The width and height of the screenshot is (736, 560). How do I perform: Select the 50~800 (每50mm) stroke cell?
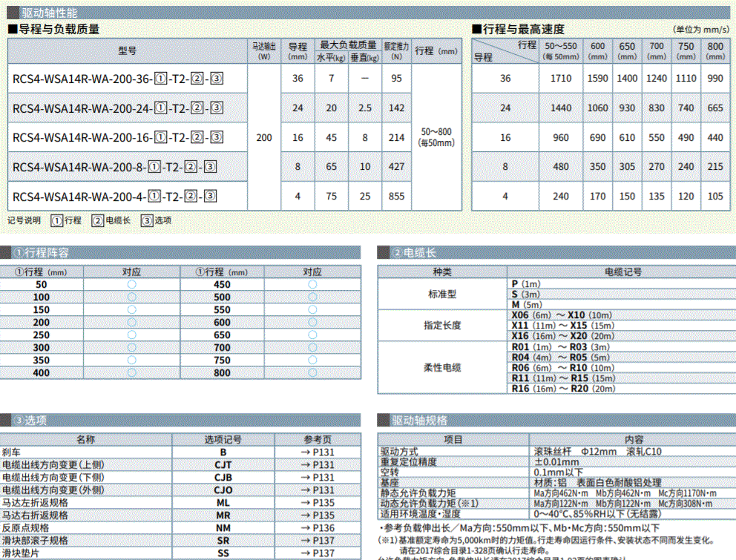[x=436, y=137]
